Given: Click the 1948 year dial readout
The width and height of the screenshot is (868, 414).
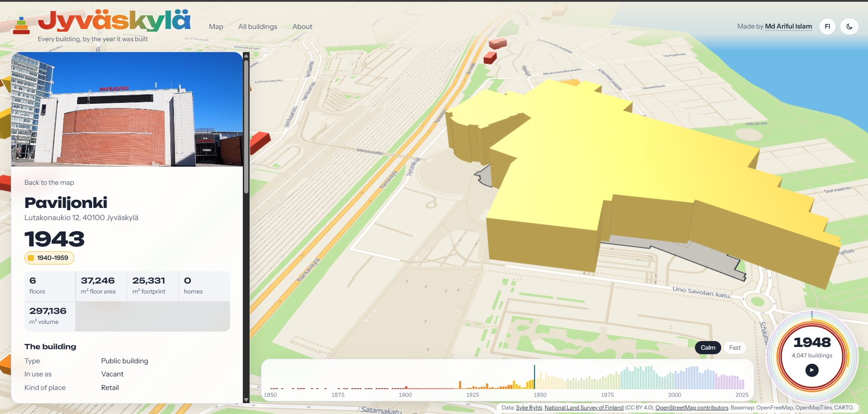Looking at the screenshot, I should [812, 342].
